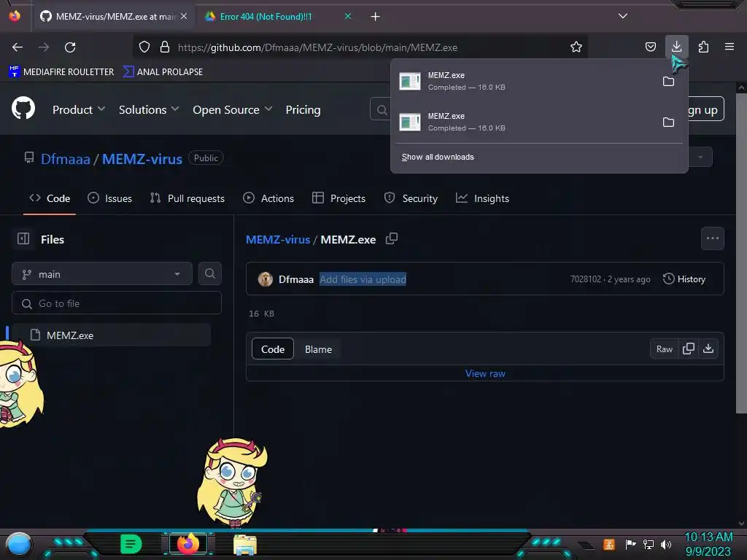The height and width of the screenshot is (560, 747).
Task: Click the GitHub search magnifier icon
Action: (382, 110)
